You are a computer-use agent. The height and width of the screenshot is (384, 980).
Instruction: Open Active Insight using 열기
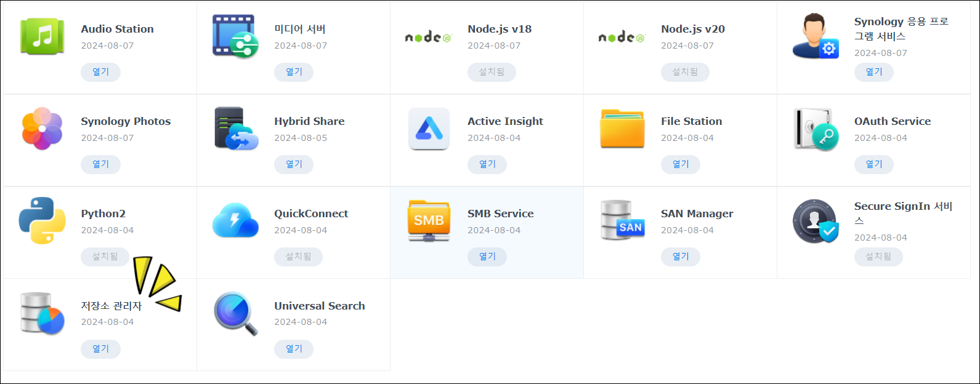click(487, 164)
